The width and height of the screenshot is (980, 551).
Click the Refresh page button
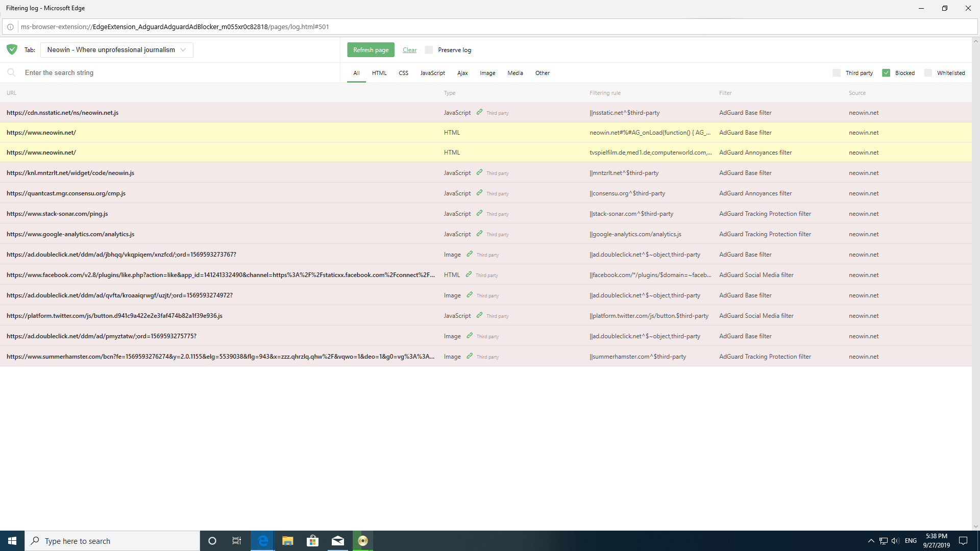(x=371, y=49)
